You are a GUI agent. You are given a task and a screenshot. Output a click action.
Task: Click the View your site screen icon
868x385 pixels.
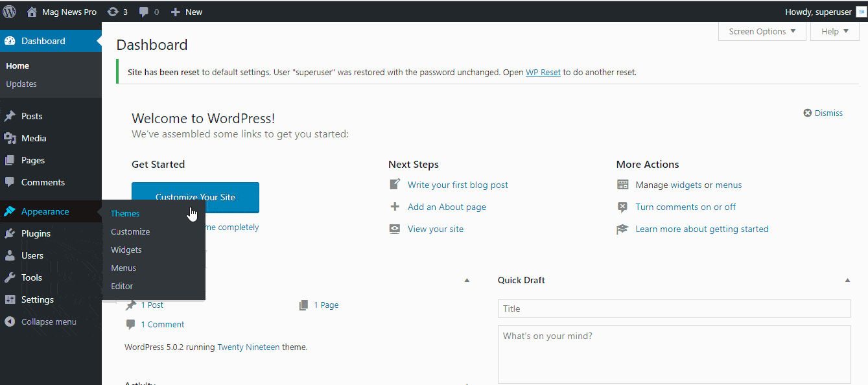(395, 229)
